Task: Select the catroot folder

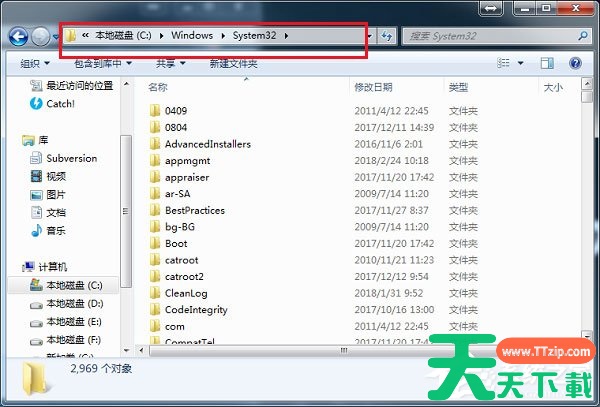Action: click(174, 260)
